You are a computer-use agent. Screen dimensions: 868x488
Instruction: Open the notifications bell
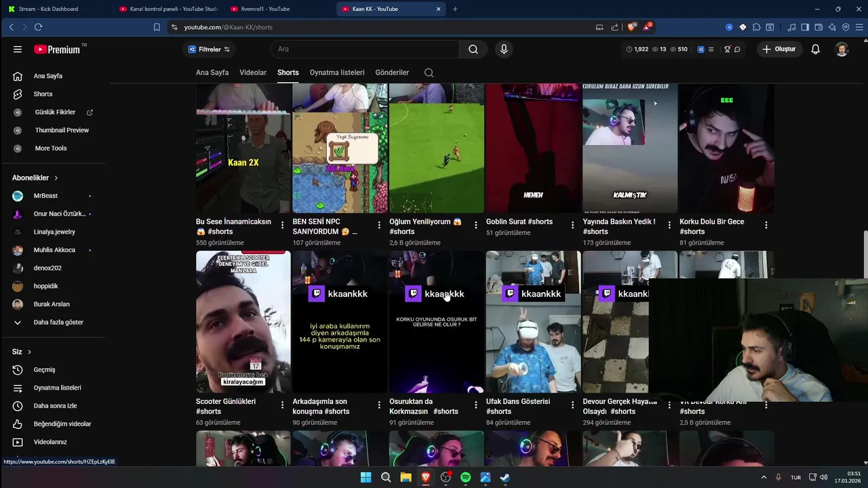coord(816,49)
